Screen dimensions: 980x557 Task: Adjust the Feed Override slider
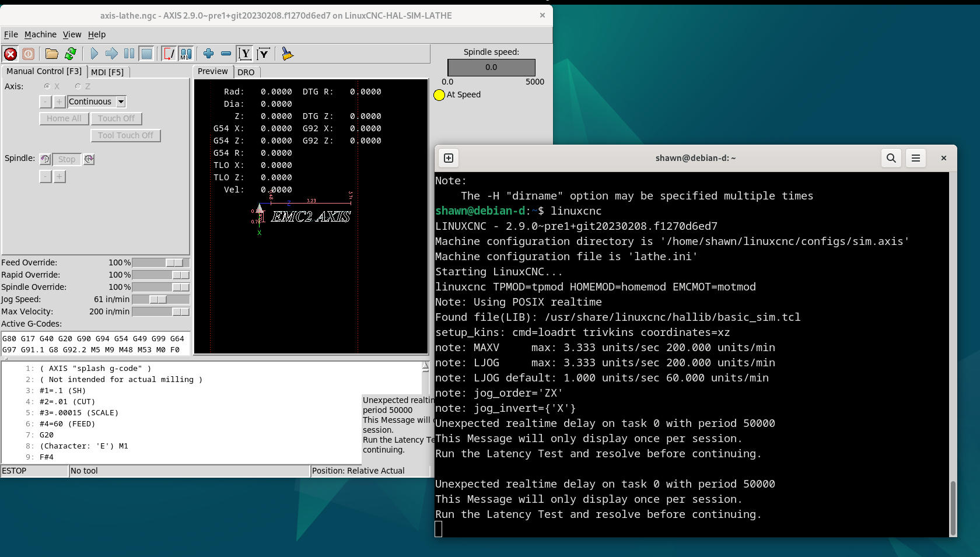pyautogui.click(x=161, y=263)
